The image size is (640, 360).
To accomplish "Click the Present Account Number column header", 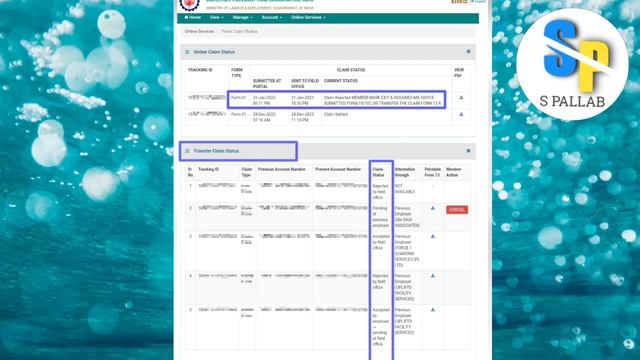I will [338, 169].
